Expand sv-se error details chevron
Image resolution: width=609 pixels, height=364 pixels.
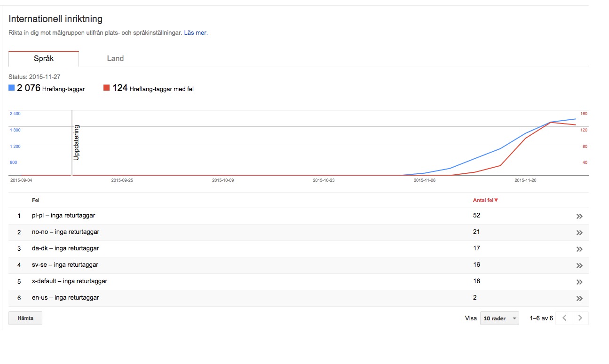pyautogui.click(x=579, y=265)
